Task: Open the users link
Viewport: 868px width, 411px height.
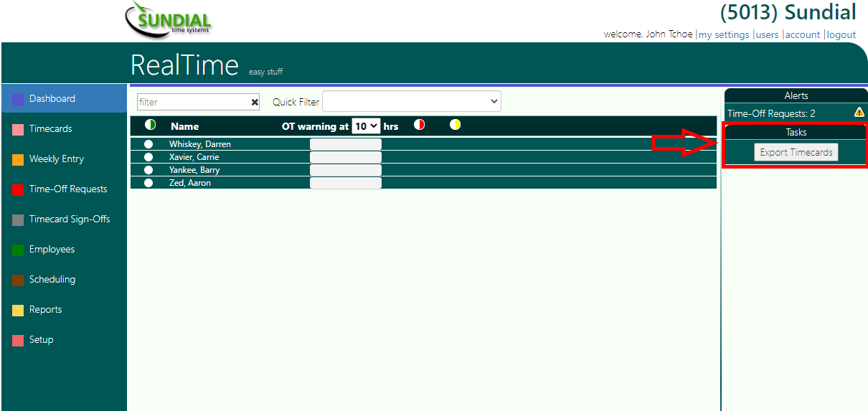Action: (x=768, y=34)
